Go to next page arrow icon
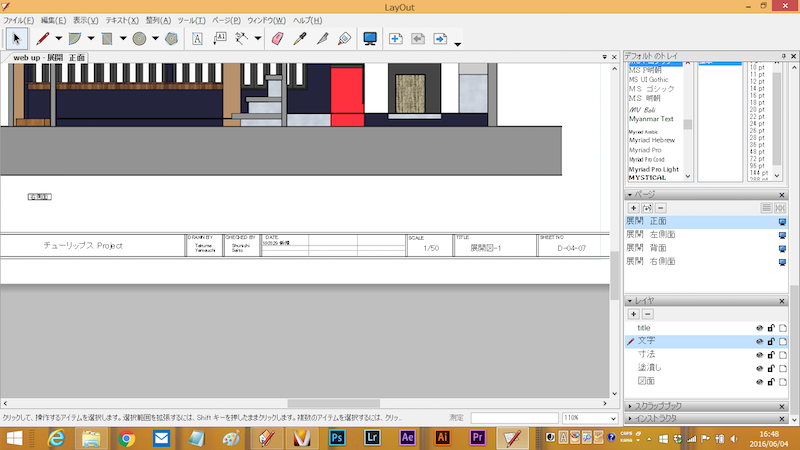This screenshot has width=800, height=450. (x=439, y=39)
